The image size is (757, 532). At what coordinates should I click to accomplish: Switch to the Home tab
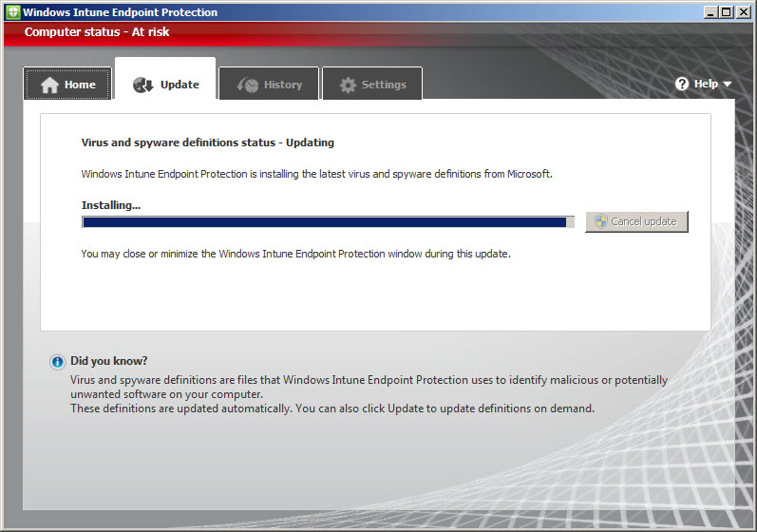point(67,84)
